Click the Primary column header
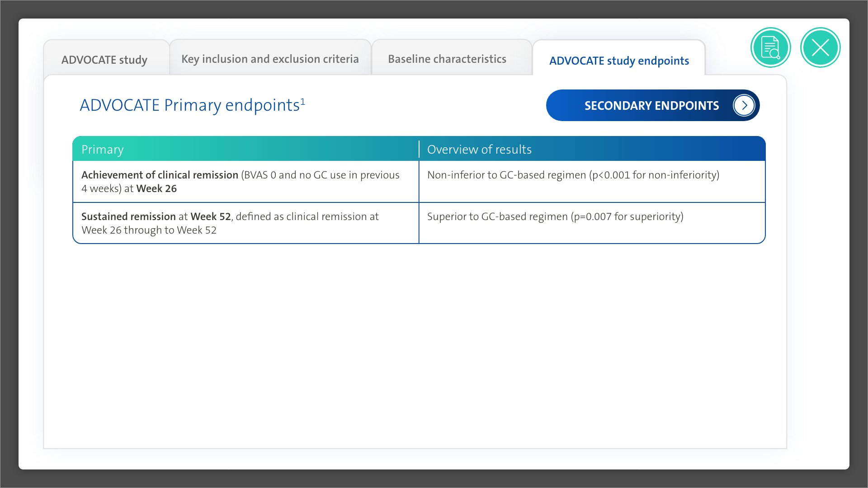The height and width of the screenshot is (488, 868). (103, 150)
